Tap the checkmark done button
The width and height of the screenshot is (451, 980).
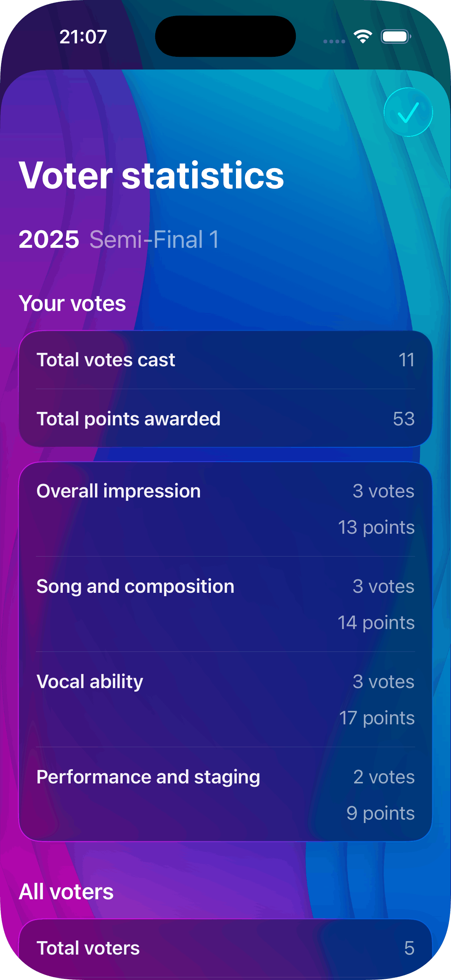[408, 112]
